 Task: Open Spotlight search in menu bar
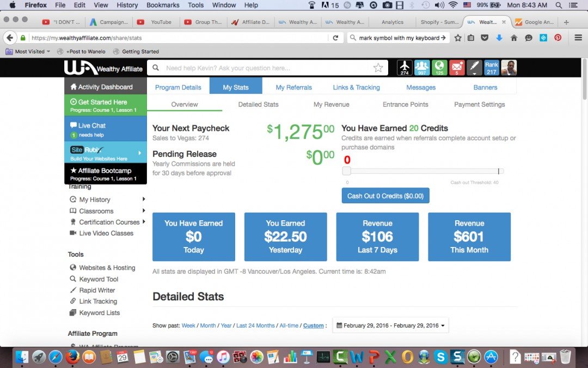[x=559, y=5]
